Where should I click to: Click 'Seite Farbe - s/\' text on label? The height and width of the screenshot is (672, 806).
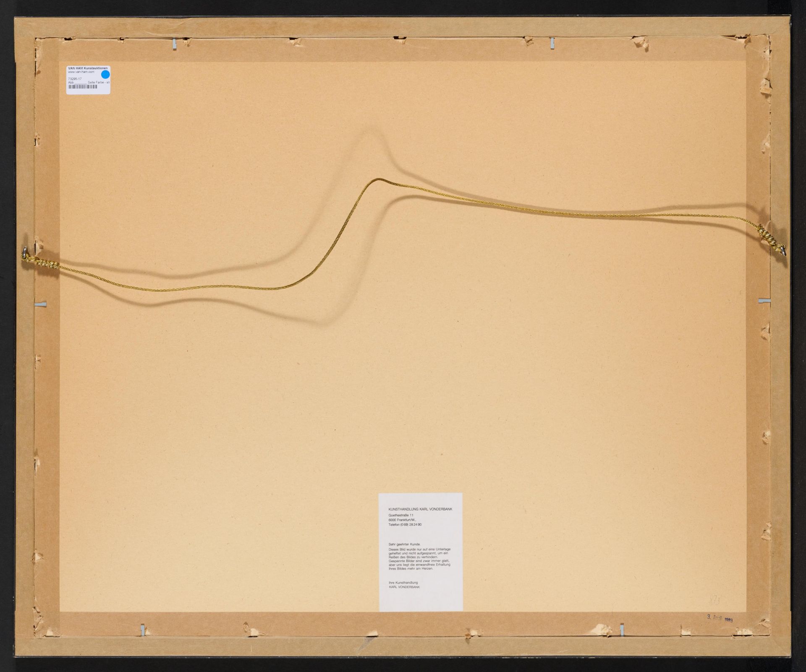(x=99, y=82)
